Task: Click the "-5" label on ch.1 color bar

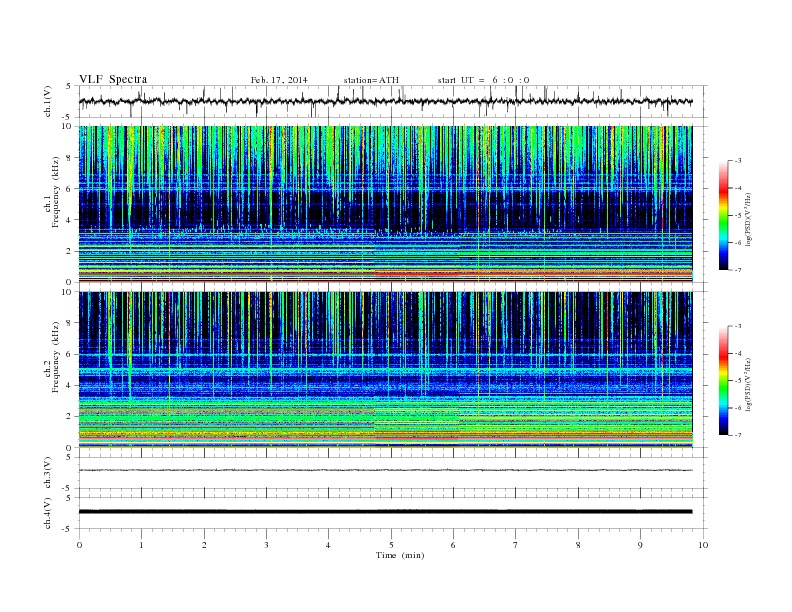Action: click(737, 216)
